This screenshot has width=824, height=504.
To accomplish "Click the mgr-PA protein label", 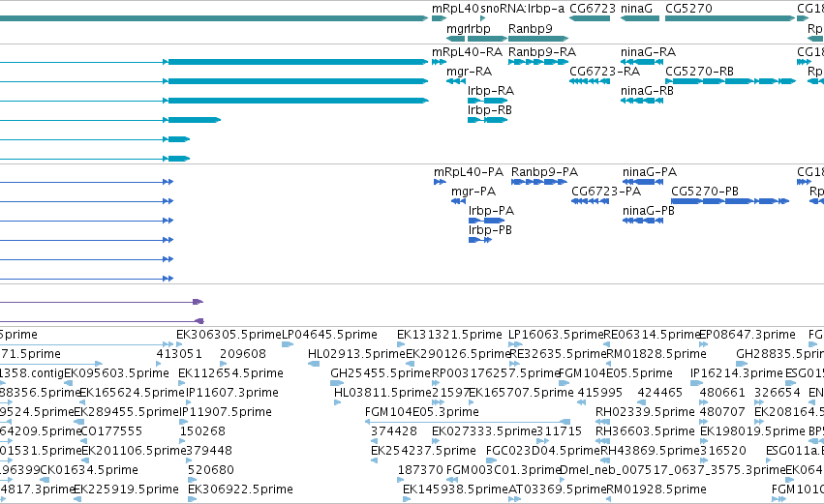I will [x=473, y=192].
